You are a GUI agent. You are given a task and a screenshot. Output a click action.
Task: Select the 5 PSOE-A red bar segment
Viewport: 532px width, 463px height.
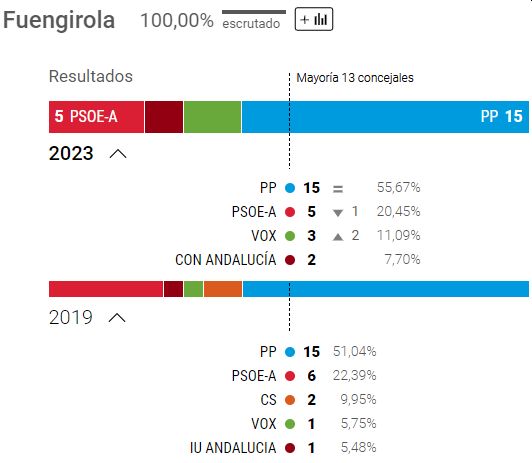click(96, 117)
